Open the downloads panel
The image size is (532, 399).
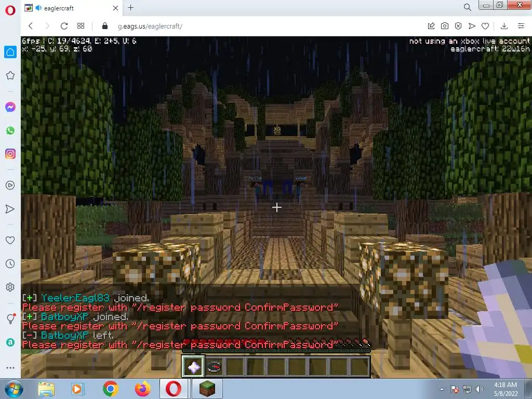tap(504, 26)
